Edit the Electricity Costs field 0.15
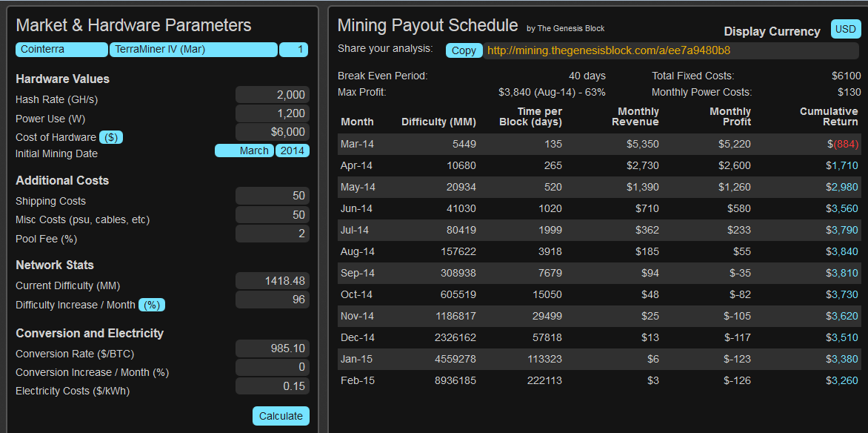Viewport: 868px width, 433px height. pyautogui.click(x=273, y=386)
